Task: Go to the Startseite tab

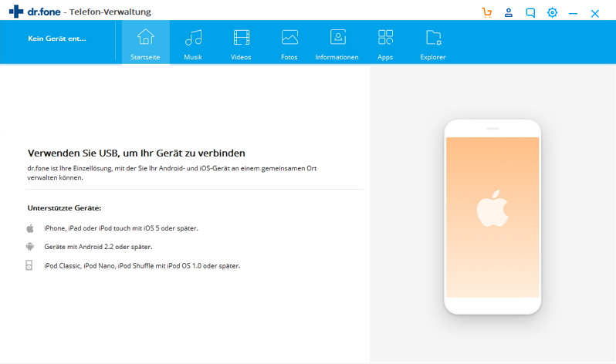Action: pyautogui.click(x=145, y=42)
